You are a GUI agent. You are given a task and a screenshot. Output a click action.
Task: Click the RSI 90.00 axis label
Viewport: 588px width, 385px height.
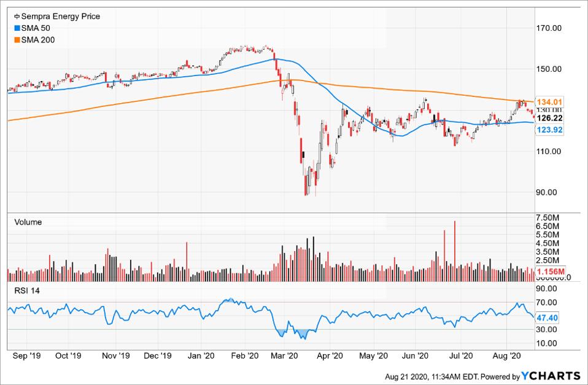[547, 289]
